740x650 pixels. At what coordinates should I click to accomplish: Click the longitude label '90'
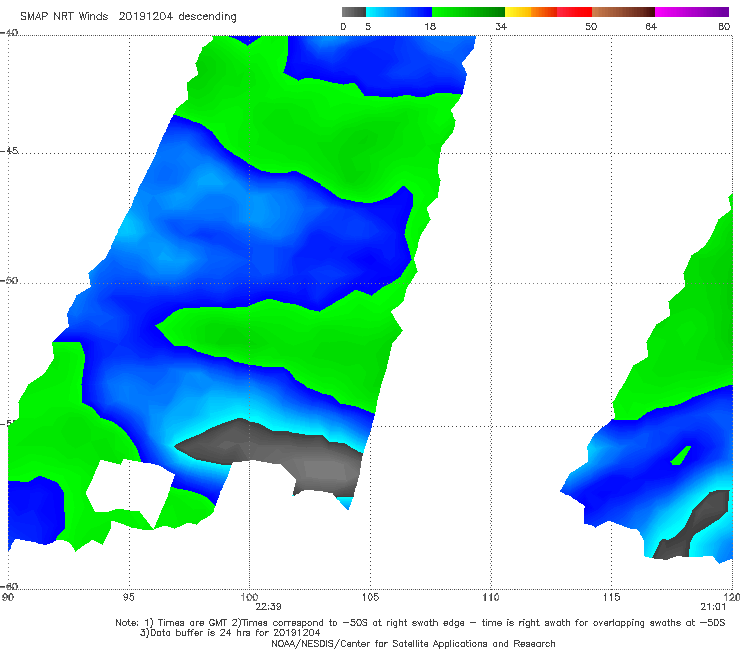[8, 598]
